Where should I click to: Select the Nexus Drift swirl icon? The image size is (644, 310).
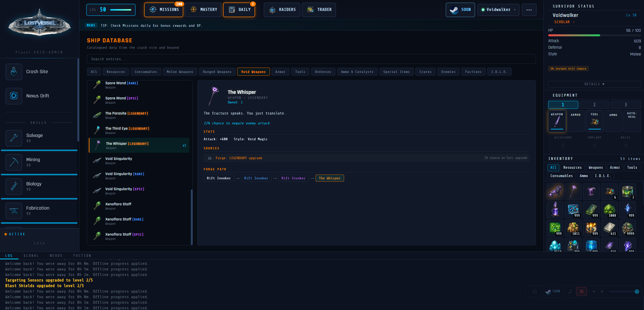[x=14, y=96]
